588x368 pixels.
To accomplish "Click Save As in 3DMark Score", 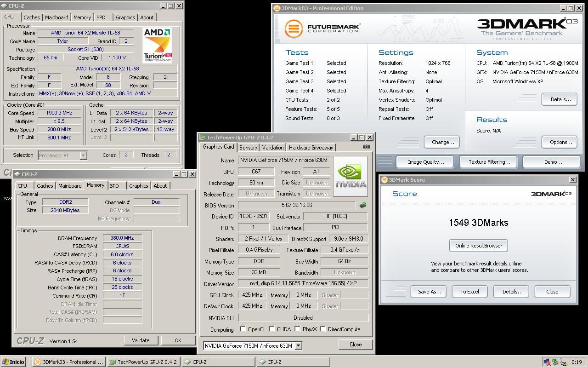I will click(x=430, y=292).
